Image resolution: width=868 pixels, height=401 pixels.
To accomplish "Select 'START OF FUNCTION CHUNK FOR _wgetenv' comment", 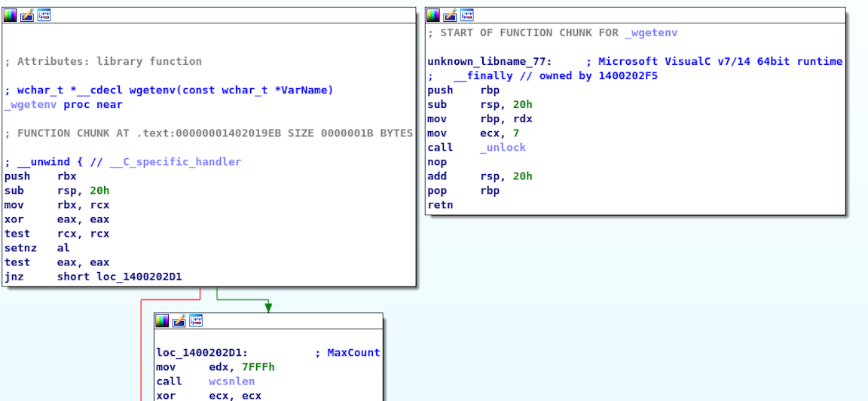I will [552, 32].
